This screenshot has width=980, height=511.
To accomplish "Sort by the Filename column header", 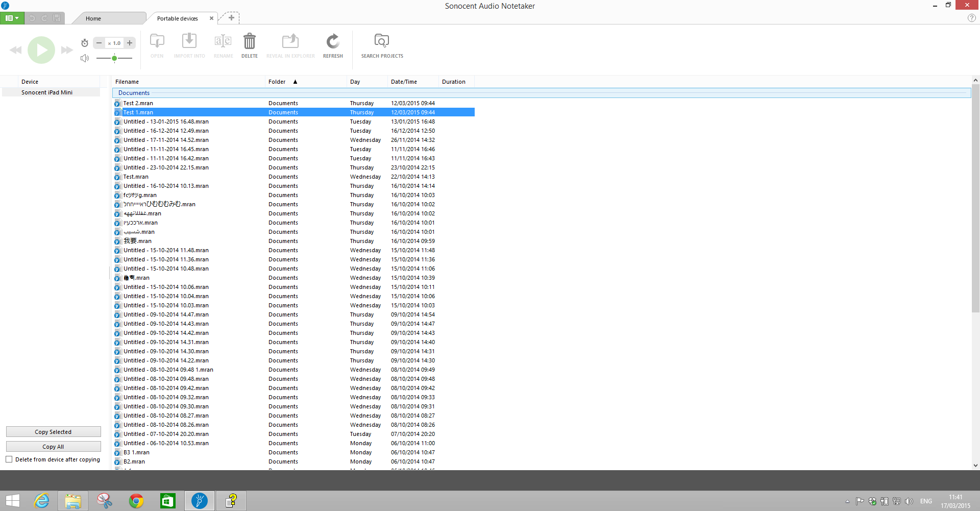I will [x=188, y=82].
